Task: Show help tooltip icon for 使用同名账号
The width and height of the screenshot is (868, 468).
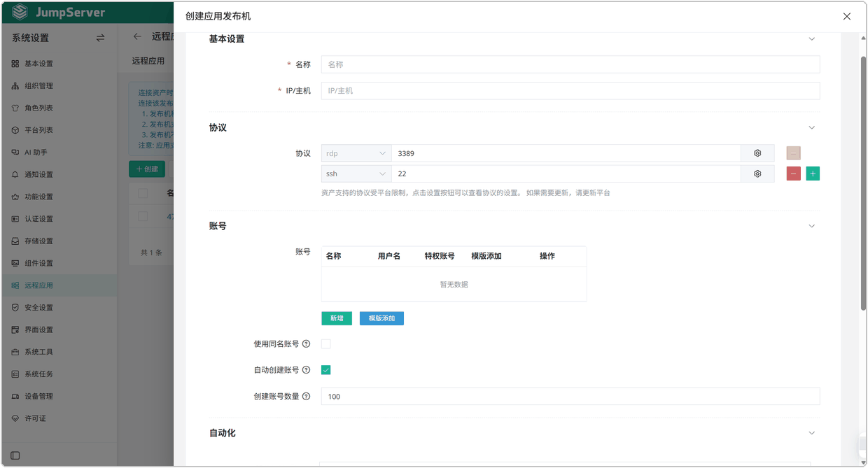Action: tap(306, 344)
